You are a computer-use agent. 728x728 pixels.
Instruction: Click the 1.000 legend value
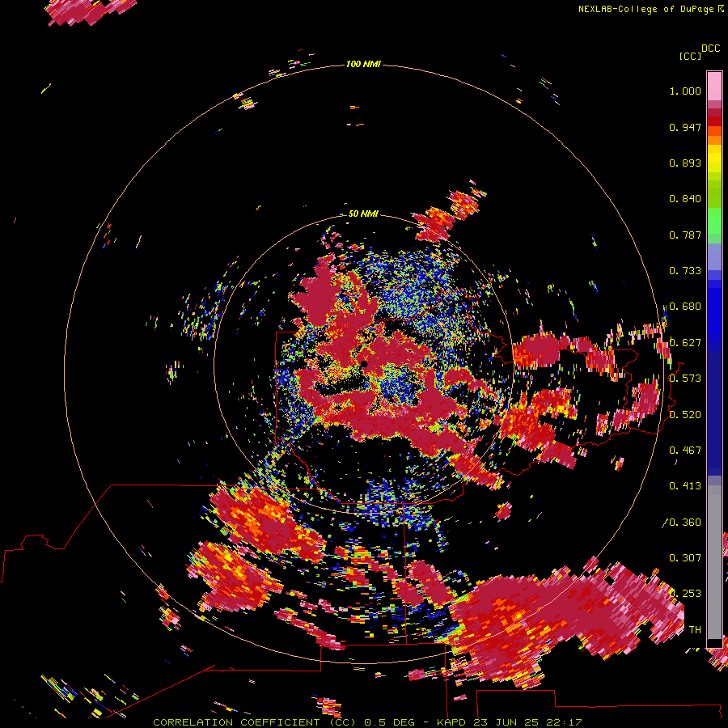[685, 91]
